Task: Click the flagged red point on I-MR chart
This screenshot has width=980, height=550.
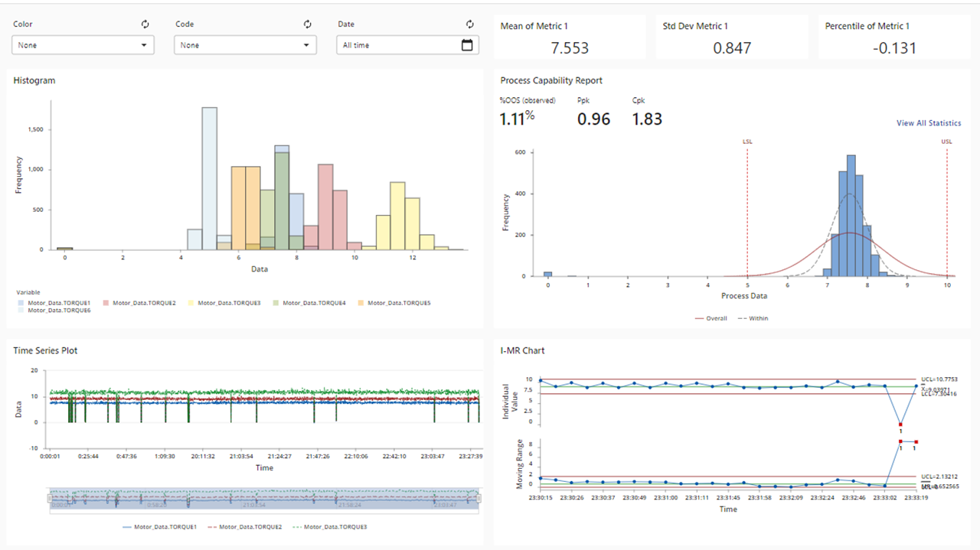Action: tap(899, 425)
